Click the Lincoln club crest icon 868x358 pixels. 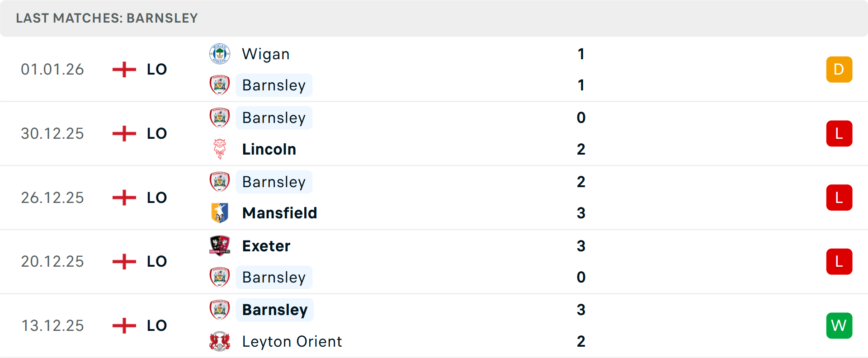[x=220, y=149]
